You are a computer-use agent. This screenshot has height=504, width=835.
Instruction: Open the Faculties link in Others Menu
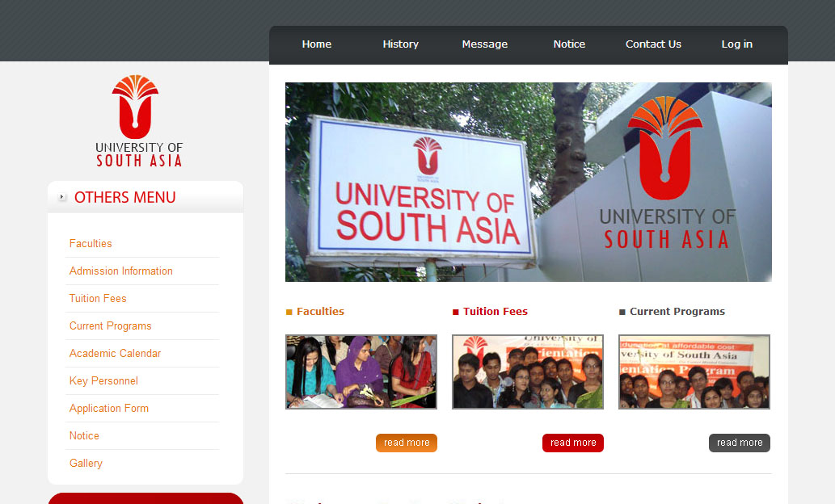pos(91,244)
